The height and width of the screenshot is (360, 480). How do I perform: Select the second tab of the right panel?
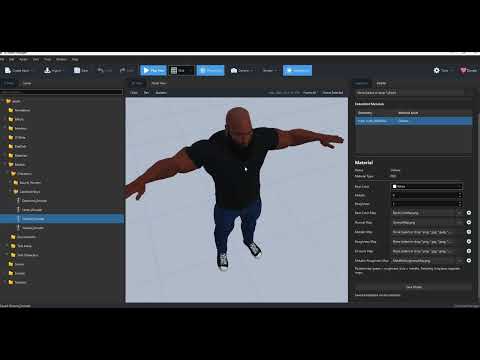[381, 83]
